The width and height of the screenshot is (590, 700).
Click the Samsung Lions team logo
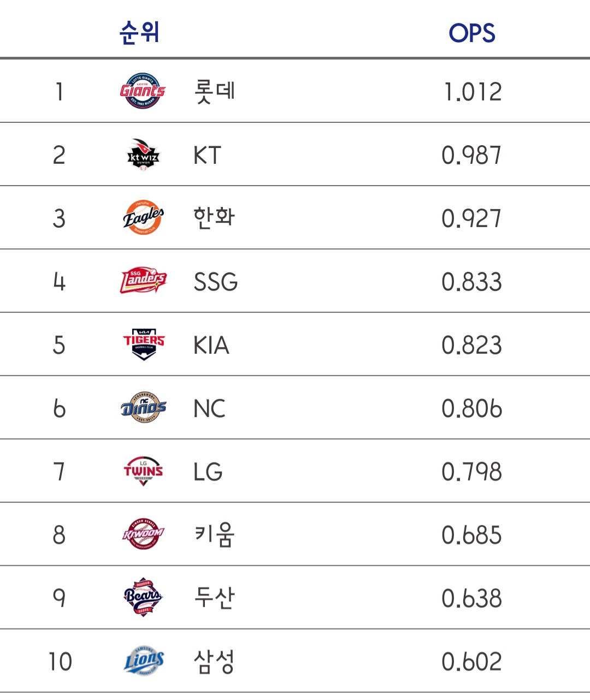click(144, 661)
